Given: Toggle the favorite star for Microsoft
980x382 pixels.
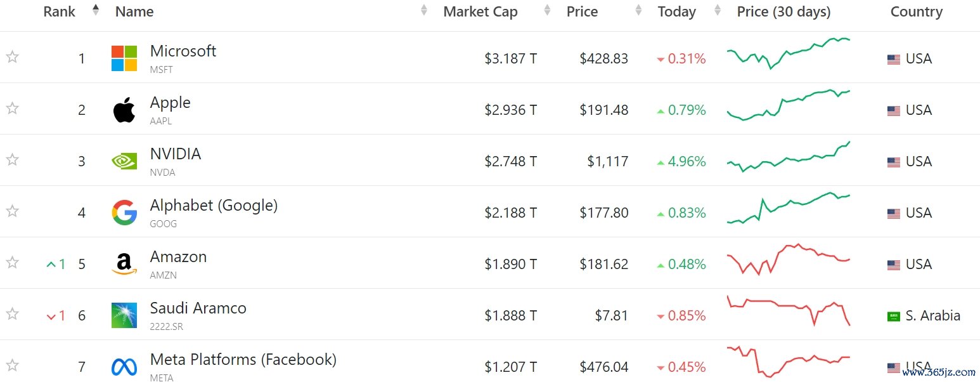Looking at the screenshot, I should pos(12,57).
